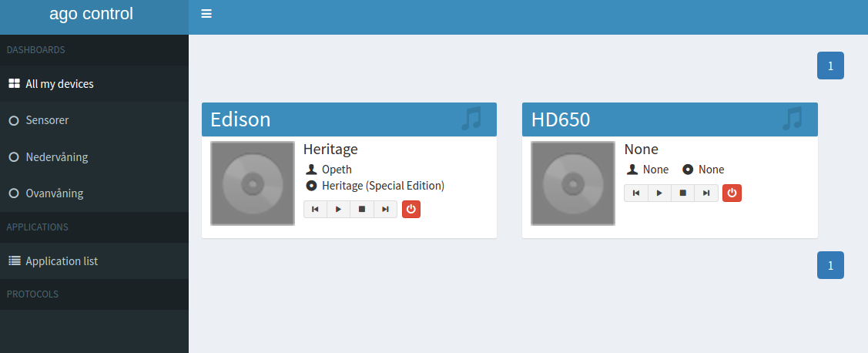Toggle the sidebar with the hamburger icon

pyautogui.click(x=206, y=14)
